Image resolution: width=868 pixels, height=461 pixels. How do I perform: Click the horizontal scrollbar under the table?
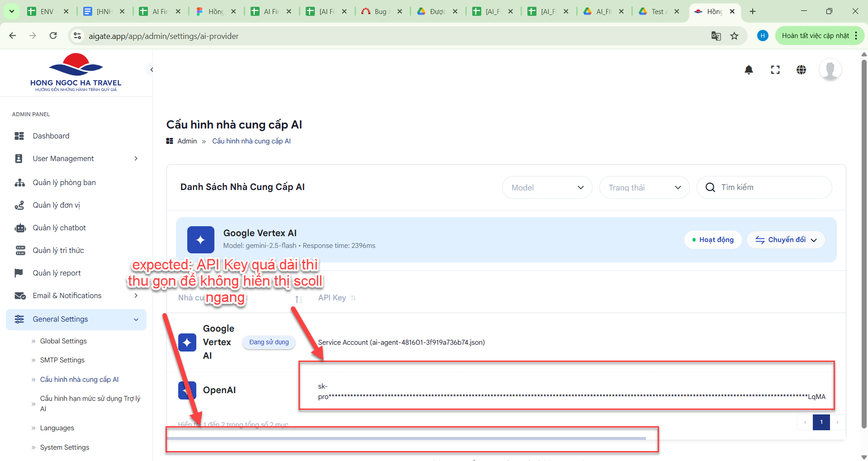pos(406,438)
